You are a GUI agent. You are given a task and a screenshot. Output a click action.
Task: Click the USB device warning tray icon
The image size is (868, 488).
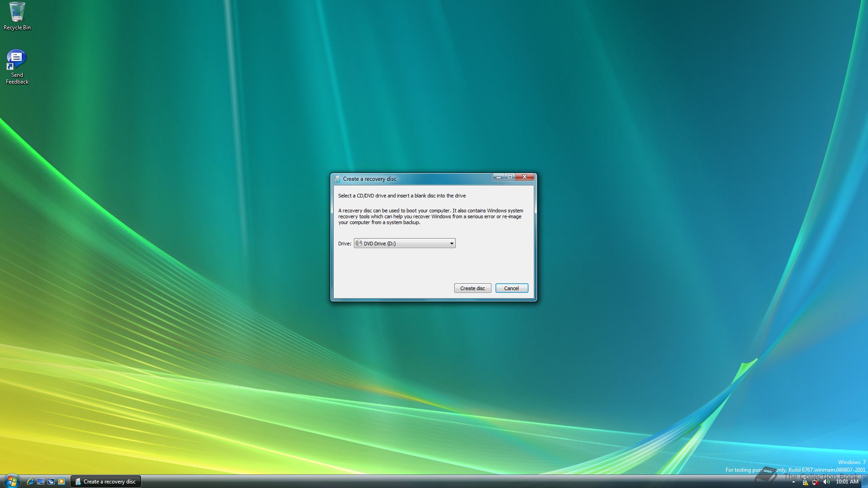coord(805,482)
